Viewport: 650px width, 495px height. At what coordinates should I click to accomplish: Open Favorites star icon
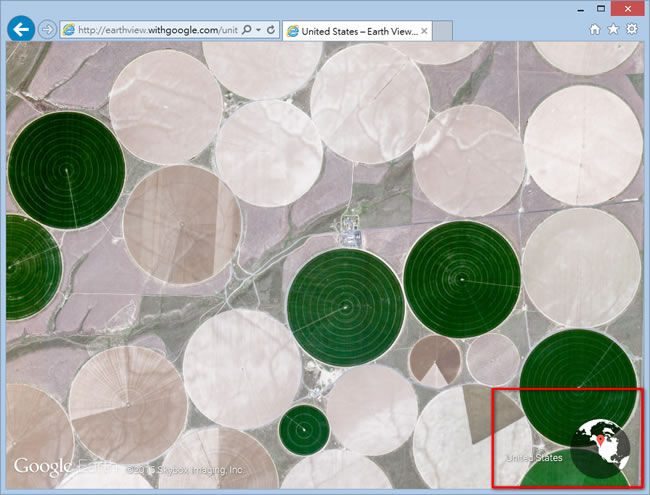[613, 29]
